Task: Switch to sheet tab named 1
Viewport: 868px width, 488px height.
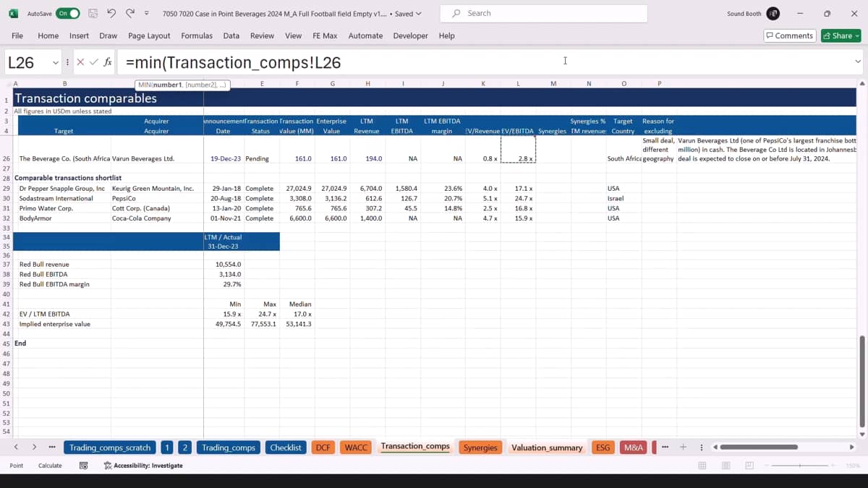Action: 167,448
